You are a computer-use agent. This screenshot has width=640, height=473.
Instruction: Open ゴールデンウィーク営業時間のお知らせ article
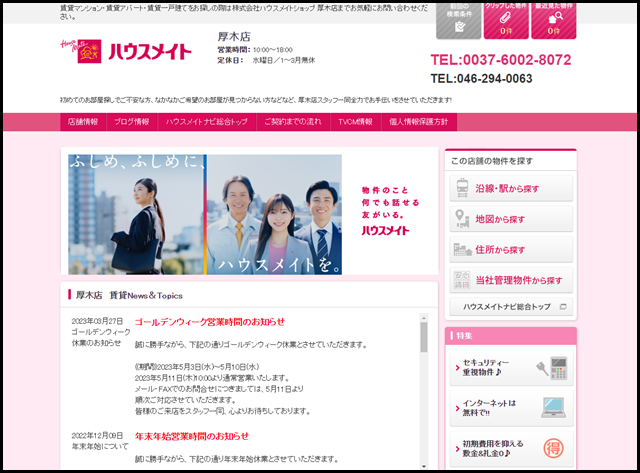pos(209,322)
